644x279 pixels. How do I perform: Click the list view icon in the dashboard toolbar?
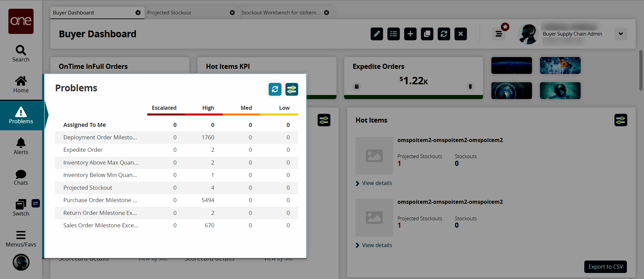coord(393,34)
